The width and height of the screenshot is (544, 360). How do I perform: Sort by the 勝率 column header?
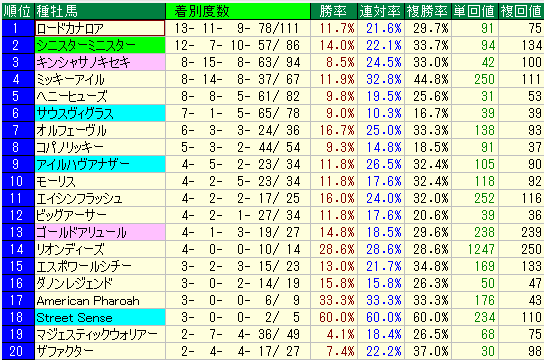click(333, 11)
